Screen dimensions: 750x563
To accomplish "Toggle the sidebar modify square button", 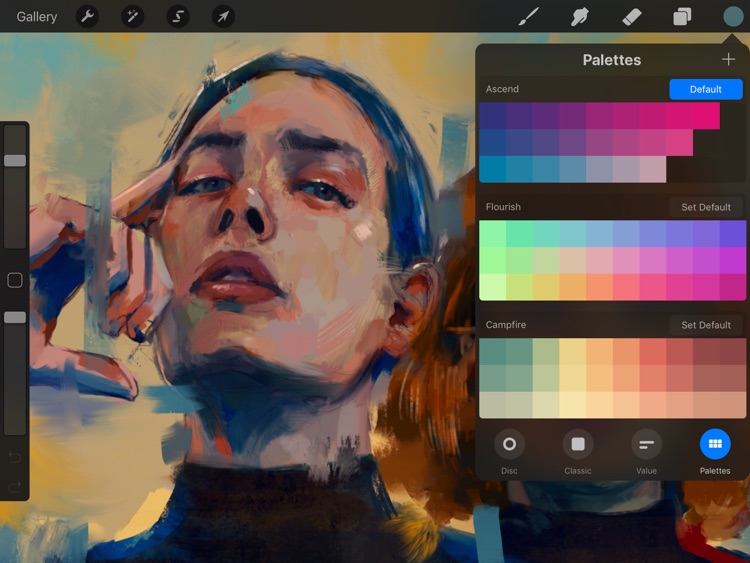I will (x=15, y=280).
